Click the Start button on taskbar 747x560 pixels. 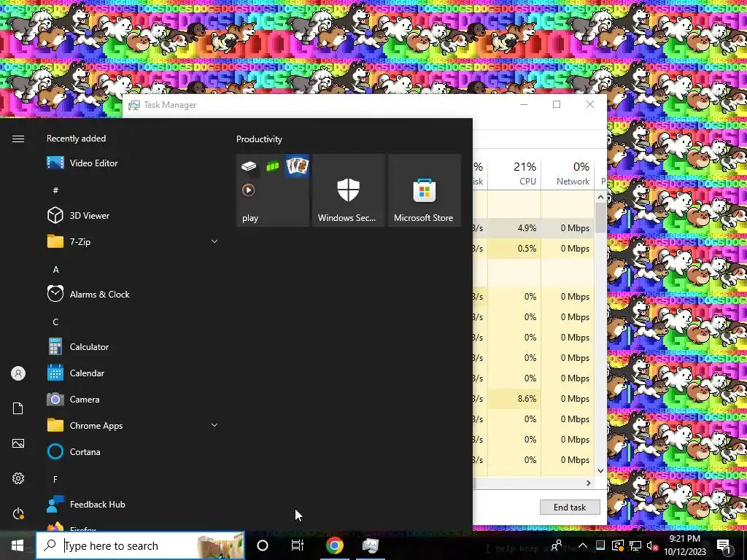(18, 545)
